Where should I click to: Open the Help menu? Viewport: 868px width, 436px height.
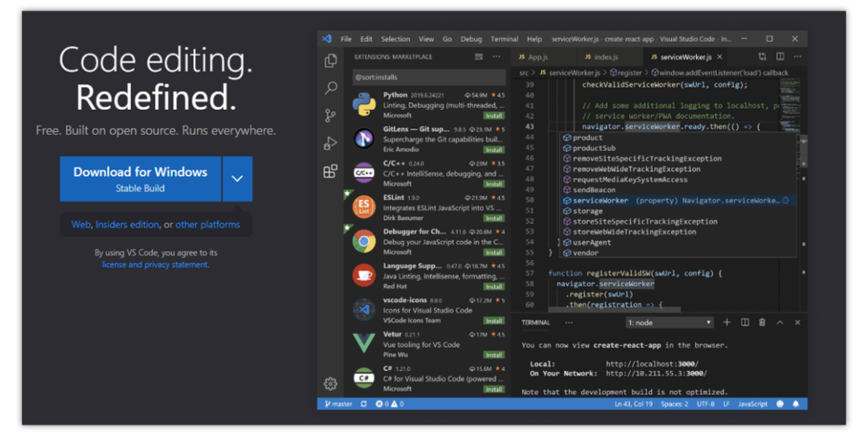point(534,39)
